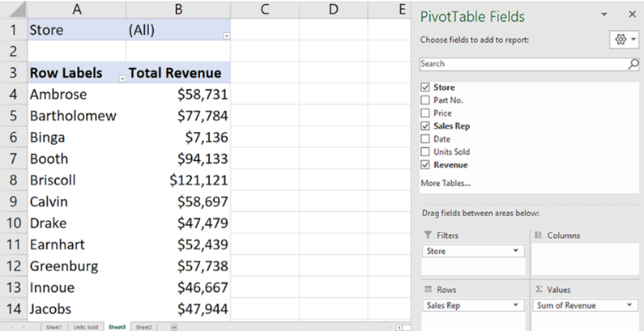
Task: Click the add new sheet plus icon
Action: click(x=174, y=326)
